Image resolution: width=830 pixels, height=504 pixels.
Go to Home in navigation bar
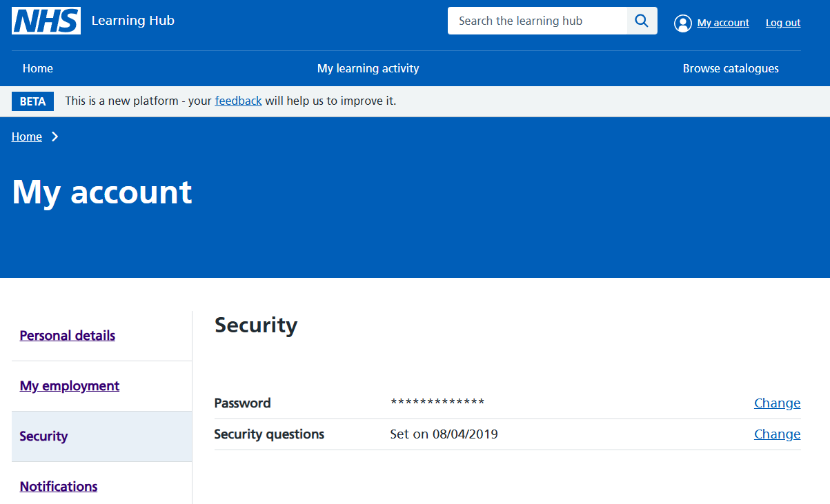38,68
